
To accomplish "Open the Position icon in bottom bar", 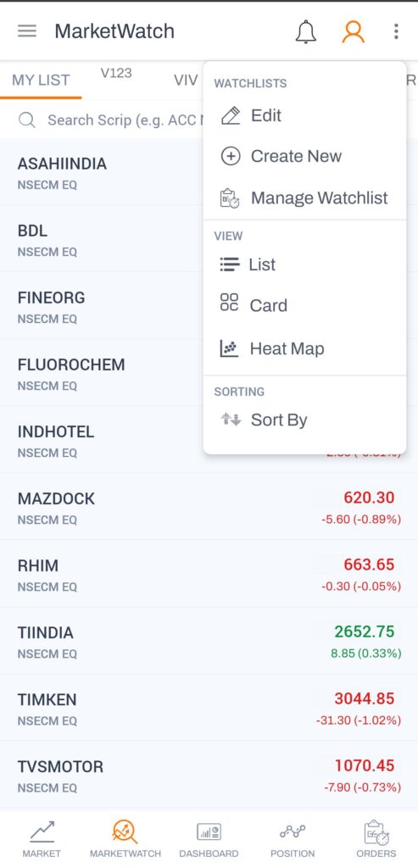I will 293,832.
